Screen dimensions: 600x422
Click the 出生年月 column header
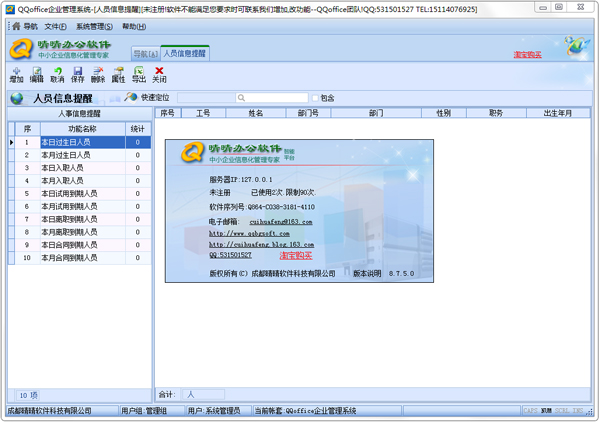tap(558, 113)
